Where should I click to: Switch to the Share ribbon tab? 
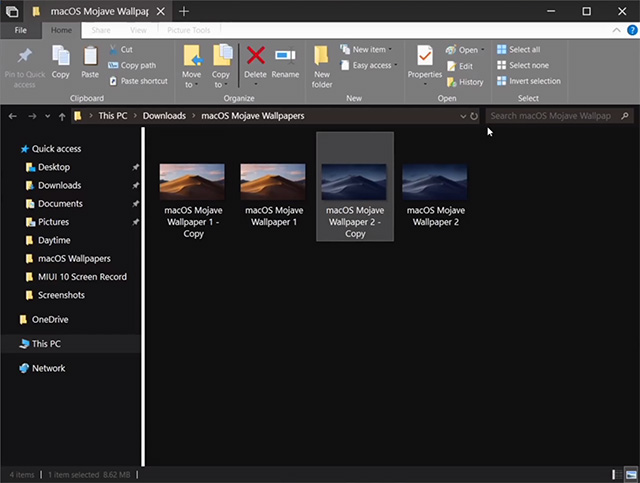pos(101,30)
